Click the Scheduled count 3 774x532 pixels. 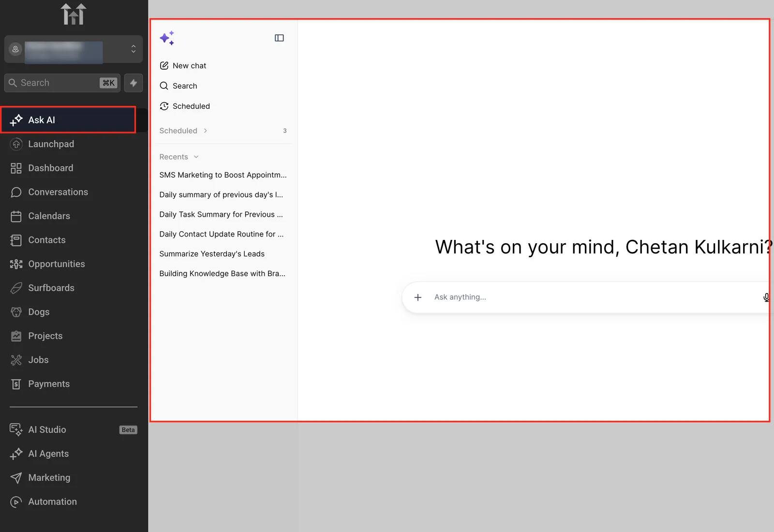point(285,131)
